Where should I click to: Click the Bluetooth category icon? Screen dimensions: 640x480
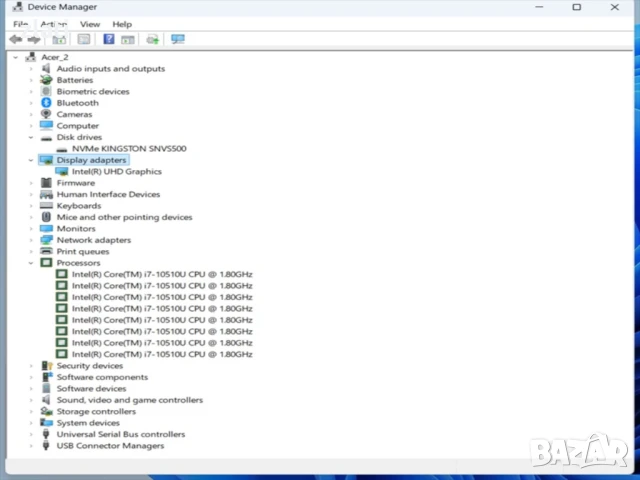click(x=46, y=103)
